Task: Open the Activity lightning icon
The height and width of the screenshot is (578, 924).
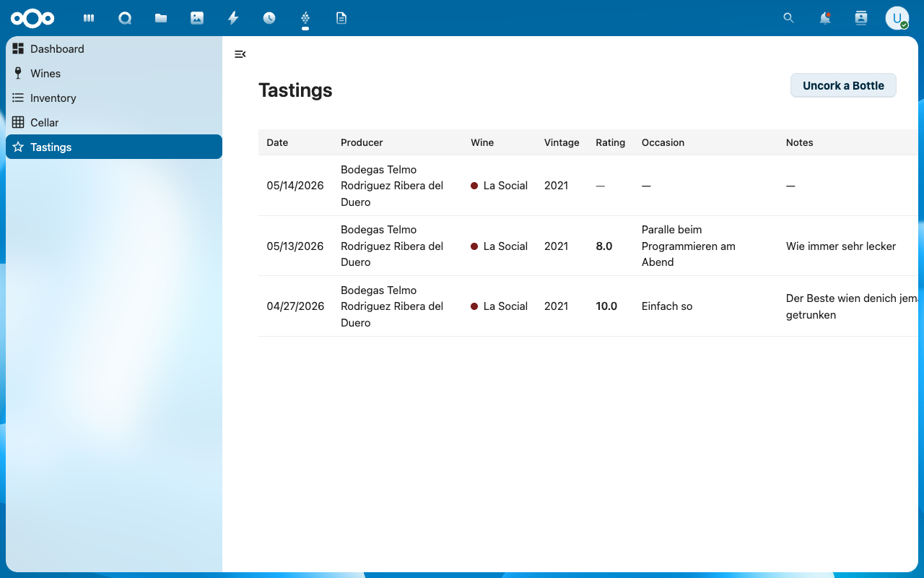Action: [x=233, y=18]
